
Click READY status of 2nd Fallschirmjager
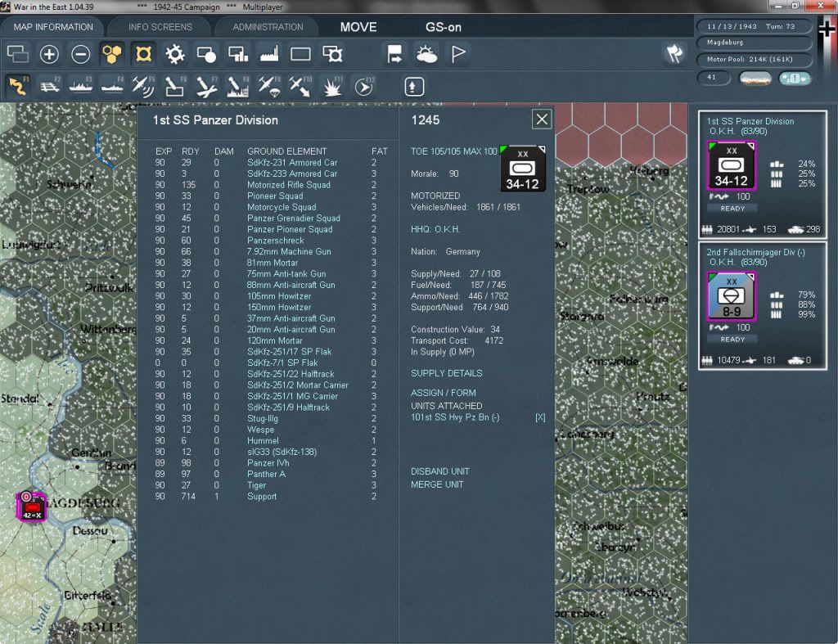click(732, 340)
